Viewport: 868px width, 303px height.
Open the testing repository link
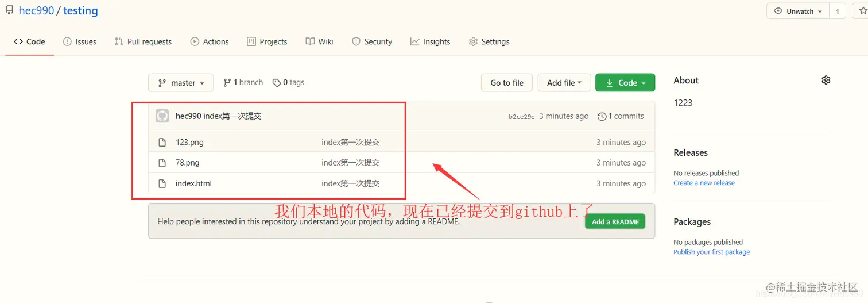click(x=80, y=11)
